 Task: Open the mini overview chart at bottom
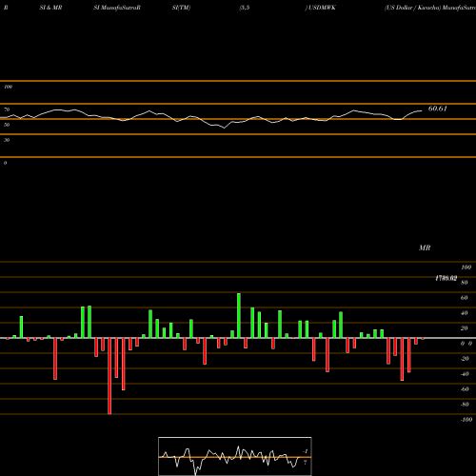[x=235, y=456]
